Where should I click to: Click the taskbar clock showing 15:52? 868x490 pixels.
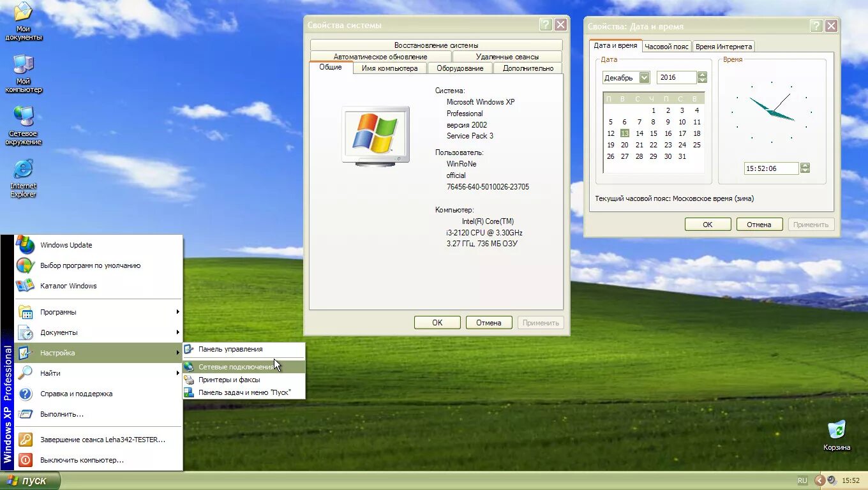coord(851,480)
